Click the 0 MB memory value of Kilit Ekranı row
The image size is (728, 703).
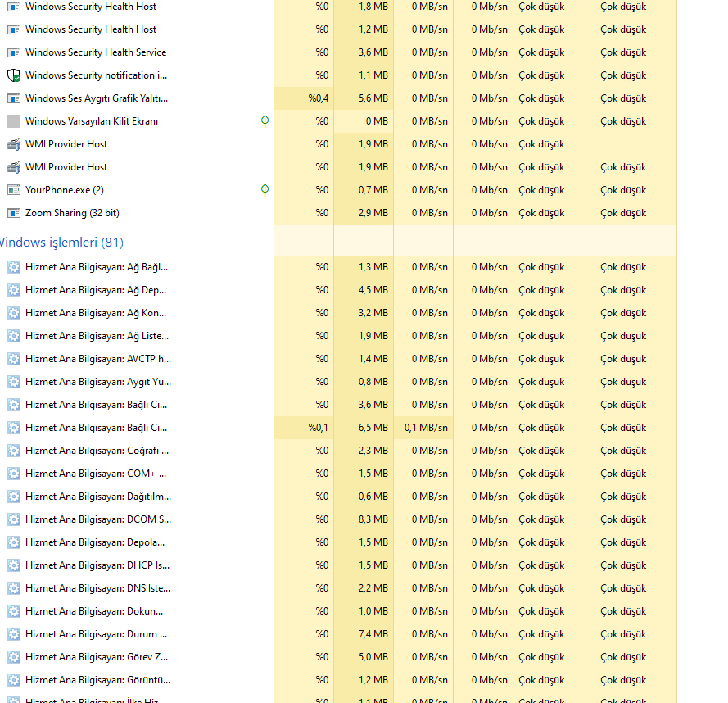click(377, 121)
